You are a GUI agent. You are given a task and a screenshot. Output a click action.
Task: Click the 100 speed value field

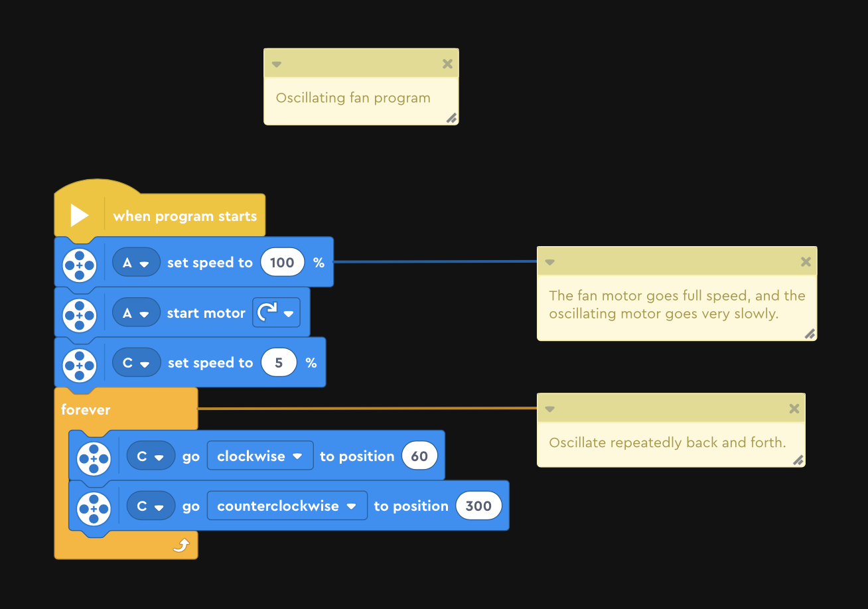click(282, 263)
